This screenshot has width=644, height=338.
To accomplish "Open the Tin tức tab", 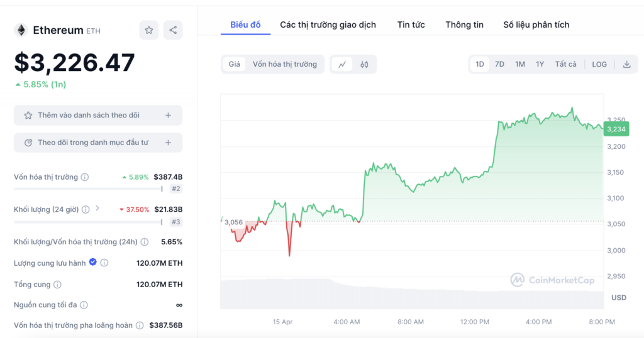I will [411, 25].
